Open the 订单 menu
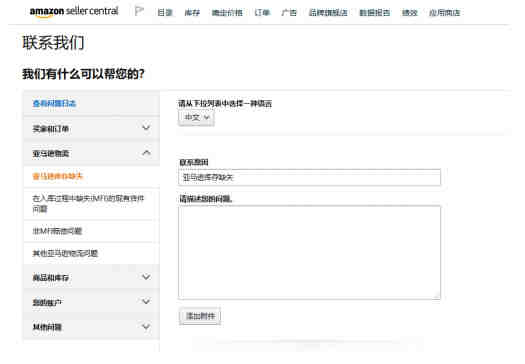 pyautogui.click(x=262, y=13)
